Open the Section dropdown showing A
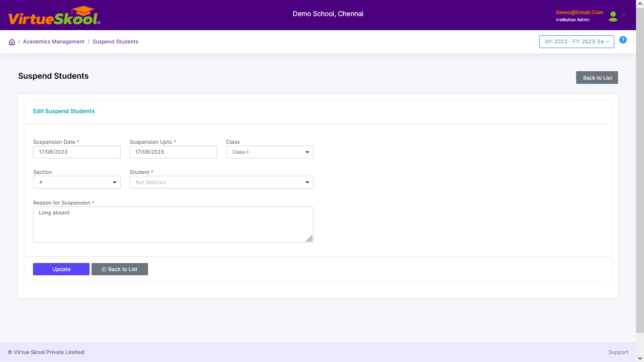644x362 pixels. point(77,182)
